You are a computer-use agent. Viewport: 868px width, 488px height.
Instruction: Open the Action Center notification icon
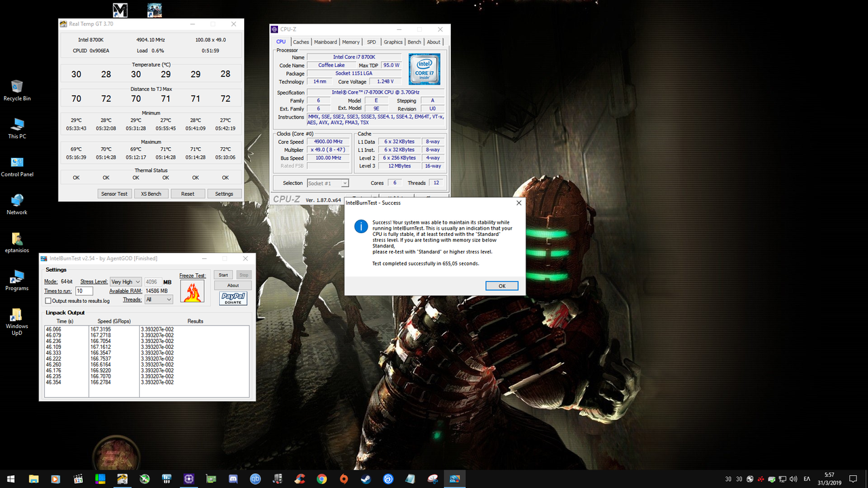coord(853,479)
